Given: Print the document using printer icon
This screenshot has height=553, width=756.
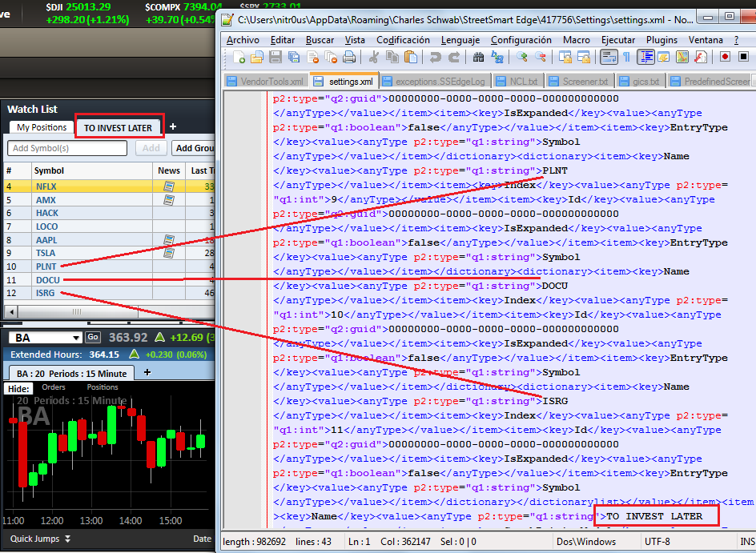Looking at the screenshot, I should coord(349,58).
